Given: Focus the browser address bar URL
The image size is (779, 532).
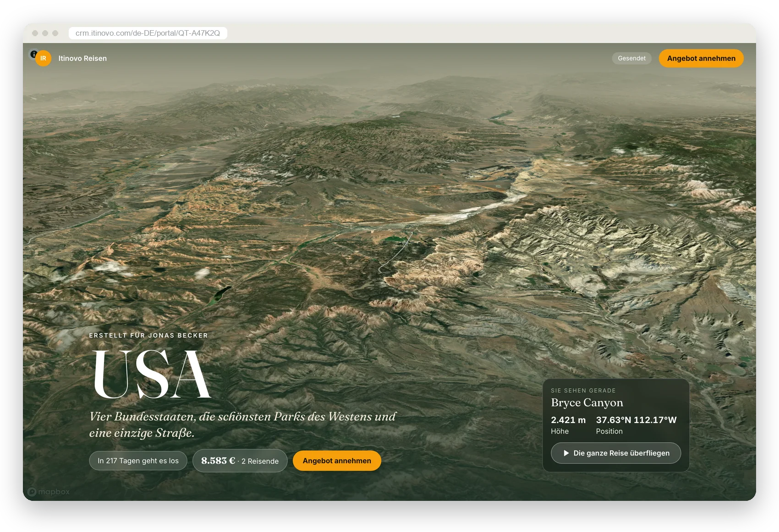Looking at the screenshot, I should 148,33.
